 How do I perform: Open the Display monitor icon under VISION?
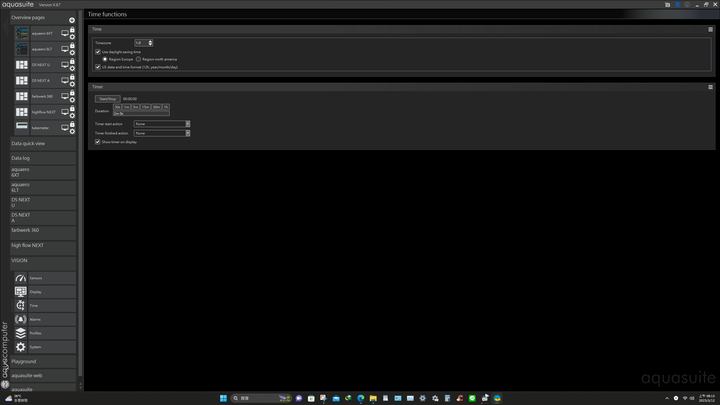click(21, 292)
